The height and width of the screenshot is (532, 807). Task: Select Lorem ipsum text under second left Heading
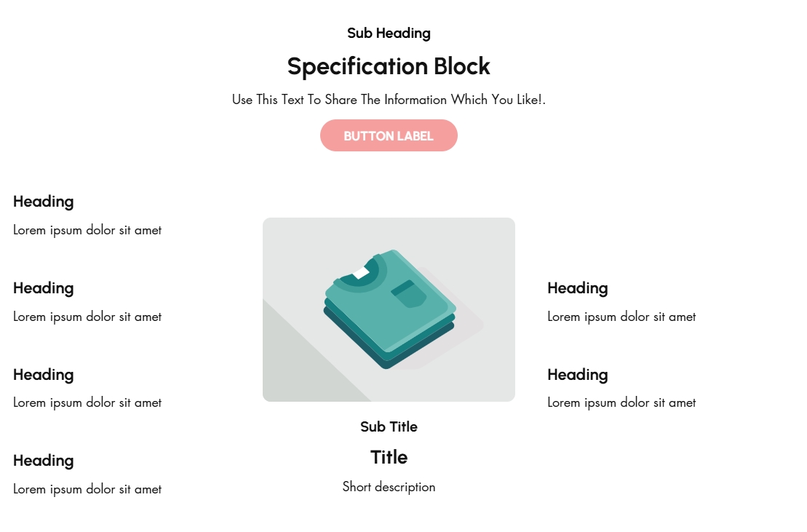point(87,317)
